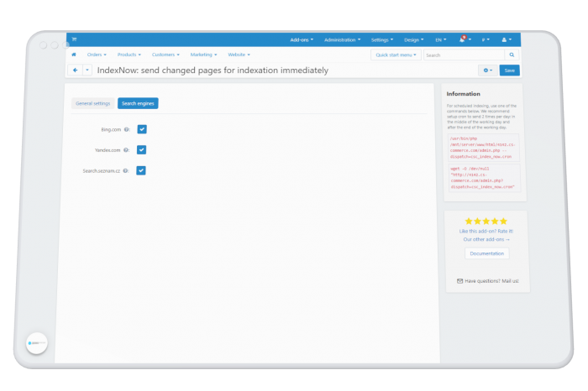588x391 pixels.
Task: Click the /usr/bin/php cron command block
Action: point(483,148)
